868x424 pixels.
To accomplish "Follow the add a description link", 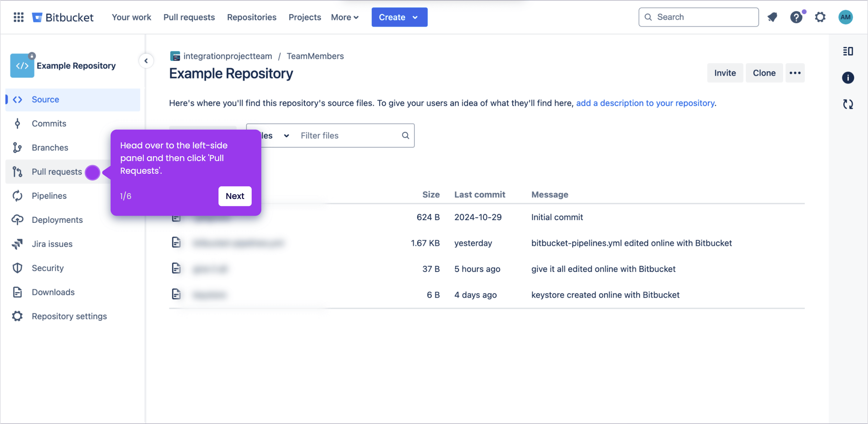I will 645,103.
